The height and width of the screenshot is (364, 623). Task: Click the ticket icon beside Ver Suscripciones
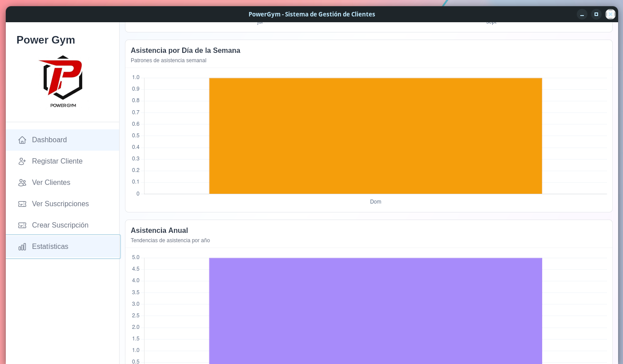(22, 204)
